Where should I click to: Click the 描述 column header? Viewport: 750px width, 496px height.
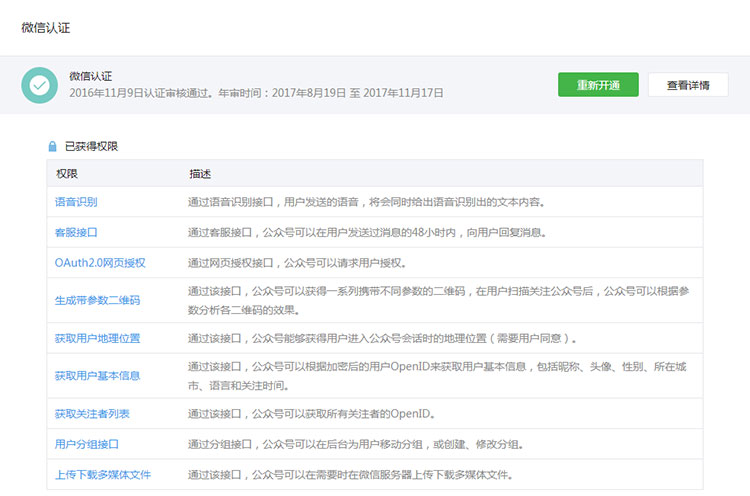pyautogui.click(x=200, y=174)
